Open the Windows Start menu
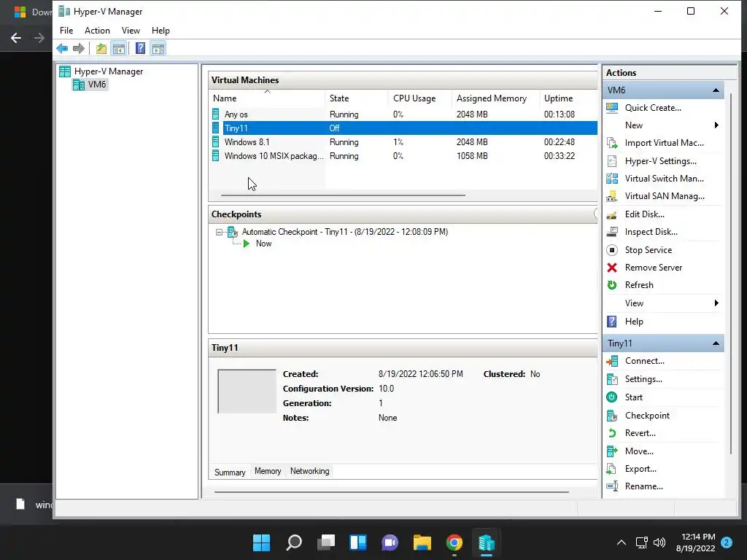Screen dimensions: 747x560 click(x=261, y=542)
